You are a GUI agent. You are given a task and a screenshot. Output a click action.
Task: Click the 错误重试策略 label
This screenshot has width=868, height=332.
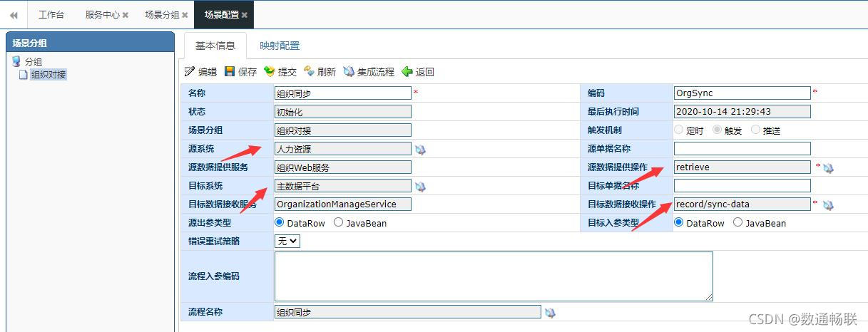[x=214, y=242]
